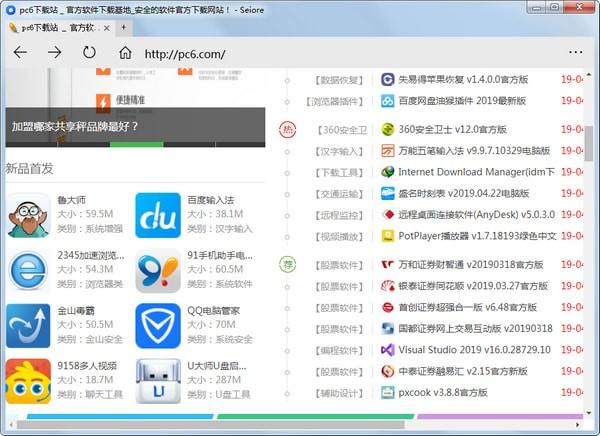
Task: Go back using the back arrow
Action: click(x=20, y=52)
